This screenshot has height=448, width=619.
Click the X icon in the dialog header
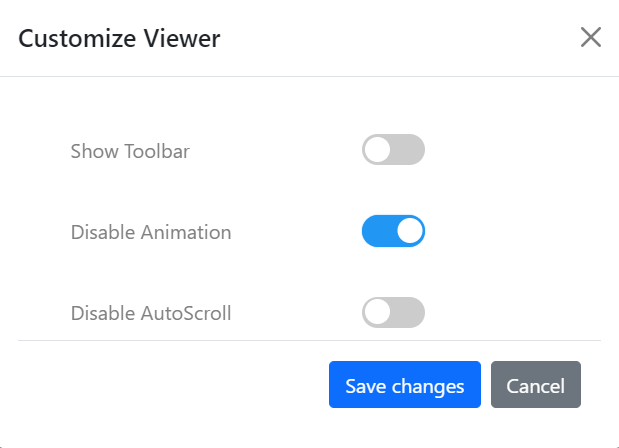(x=591, y=38)
